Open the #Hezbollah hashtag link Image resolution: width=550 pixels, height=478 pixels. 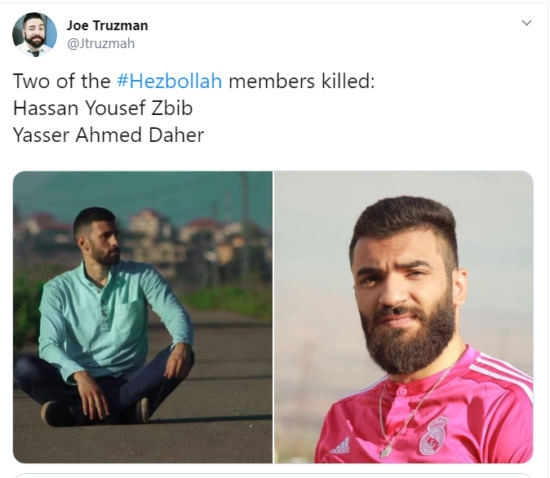[x=169, y=81]
